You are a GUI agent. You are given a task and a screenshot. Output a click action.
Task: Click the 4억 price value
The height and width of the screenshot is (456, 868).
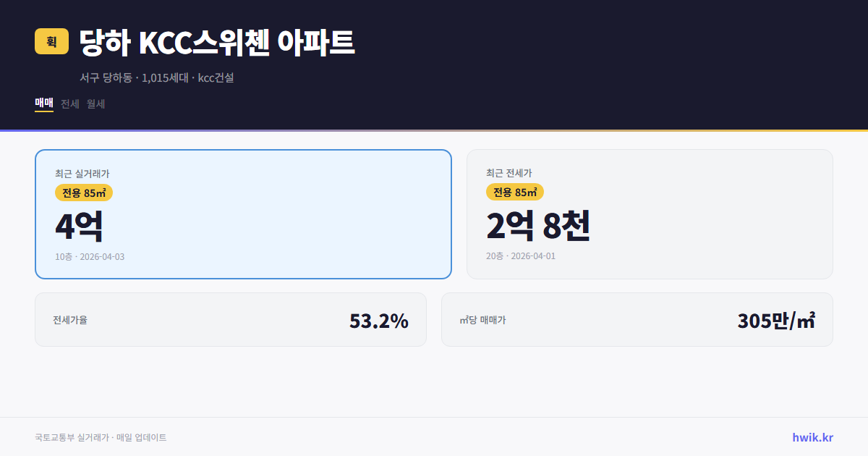click(x=78, y=225)
